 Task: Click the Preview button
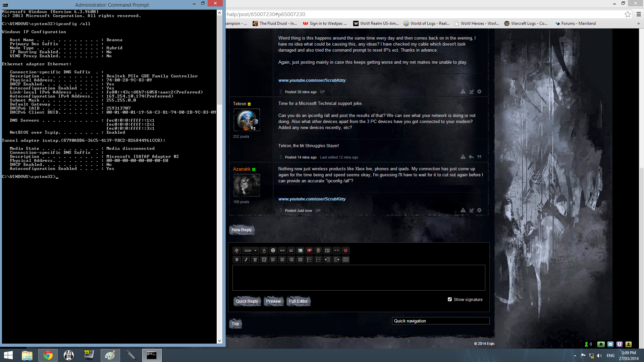[x=273, y=301]
